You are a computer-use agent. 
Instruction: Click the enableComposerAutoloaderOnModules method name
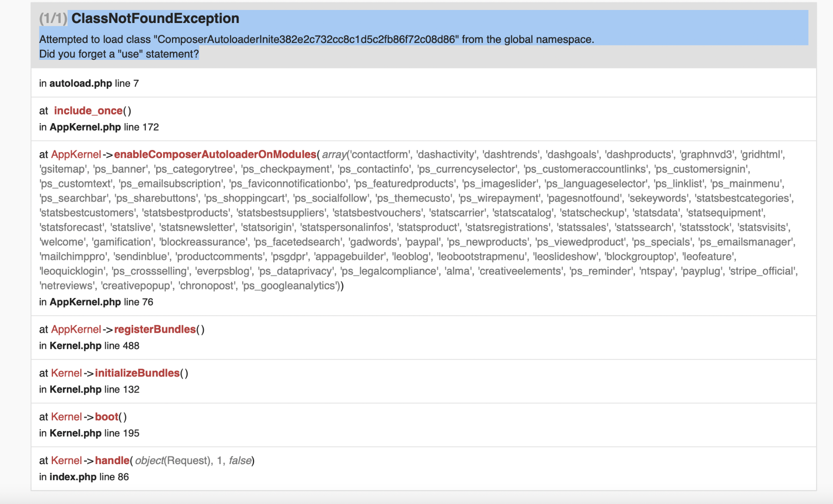point(215,154)
